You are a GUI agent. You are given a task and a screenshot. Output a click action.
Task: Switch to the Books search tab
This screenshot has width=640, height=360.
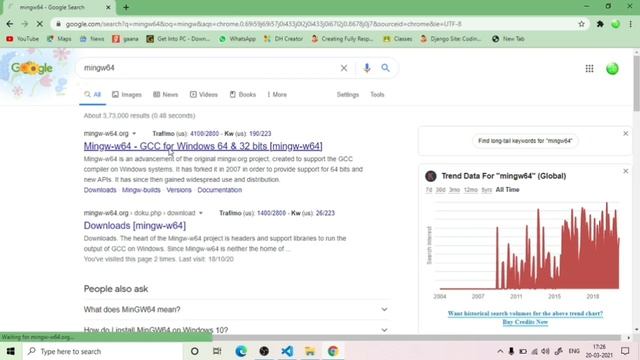[x=242, y=95]
